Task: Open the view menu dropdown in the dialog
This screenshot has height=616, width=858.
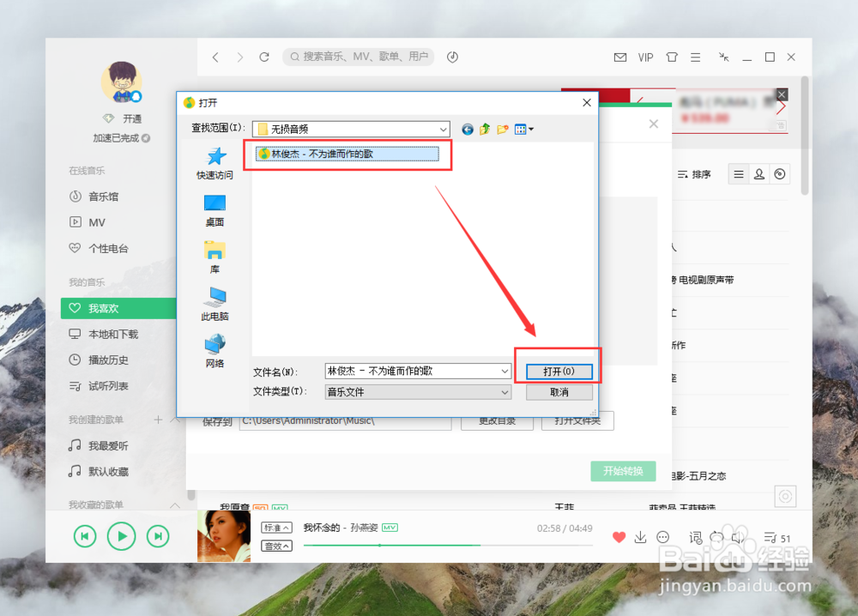Action: click(x=523, y=129)
